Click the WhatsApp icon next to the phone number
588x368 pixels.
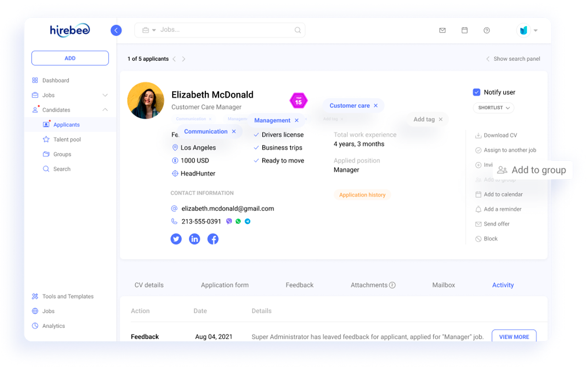(x=238, y=221)
